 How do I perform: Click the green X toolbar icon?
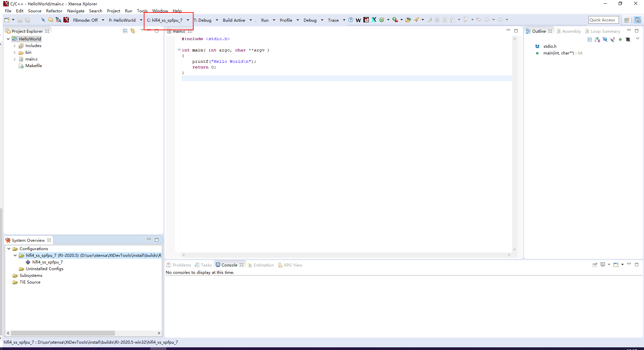pyautogui.click(x=374, y=20)
